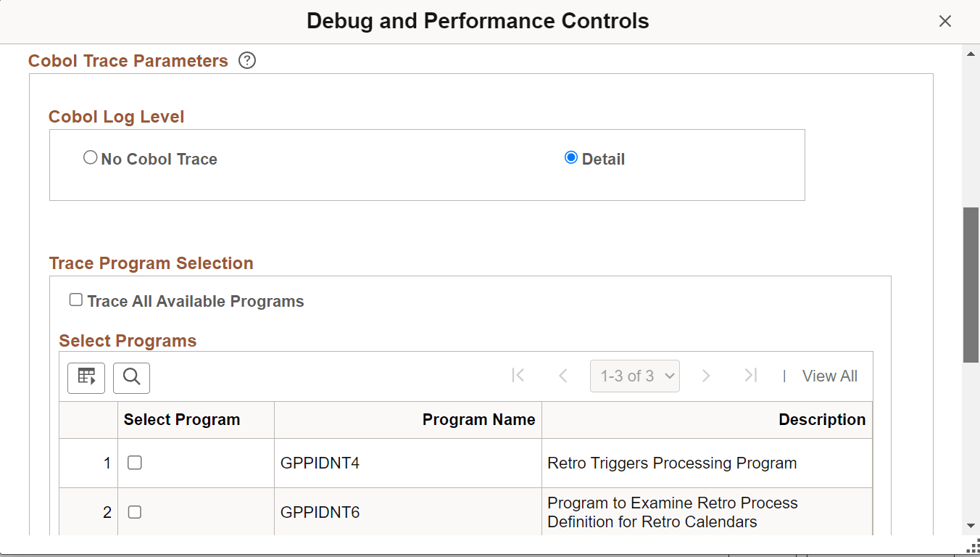Open the 1-3 of 3 row selector
Screen dimensions: 980x557
[635, 376]
